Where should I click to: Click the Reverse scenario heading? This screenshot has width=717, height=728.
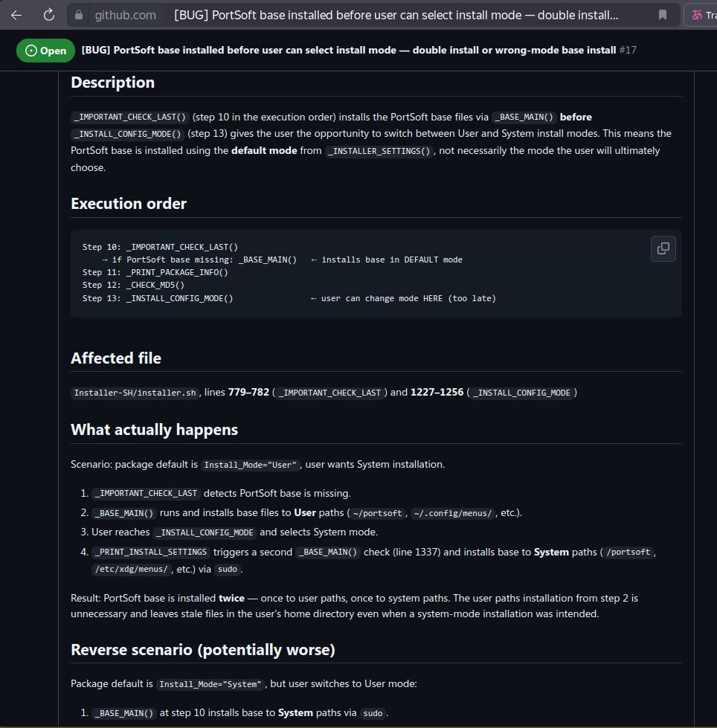(203, 650)
